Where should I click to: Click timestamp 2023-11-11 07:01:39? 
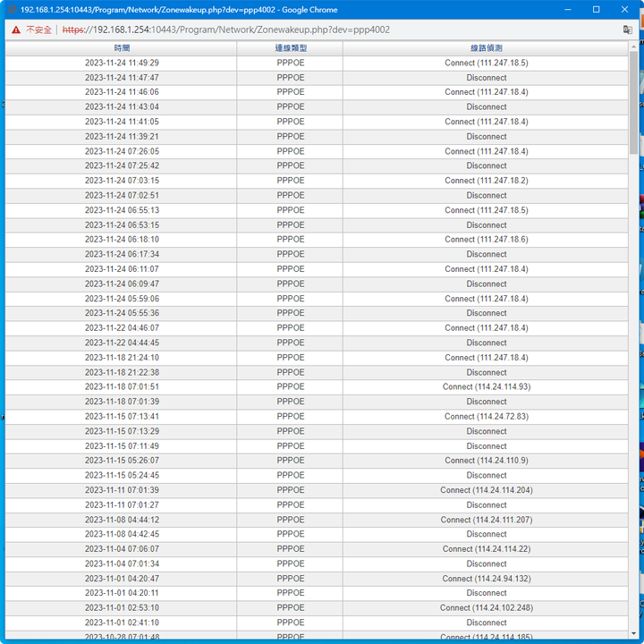122,490
